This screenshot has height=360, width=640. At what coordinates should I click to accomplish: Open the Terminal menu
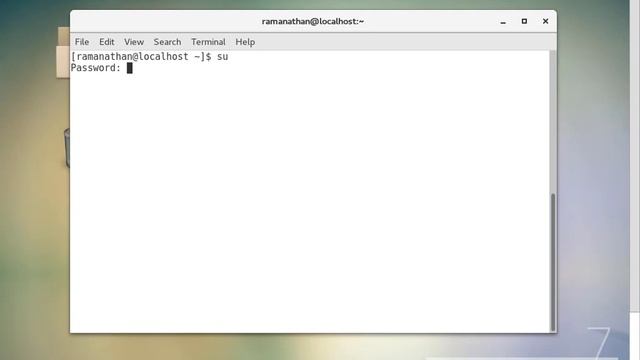(x=208, y=42)
